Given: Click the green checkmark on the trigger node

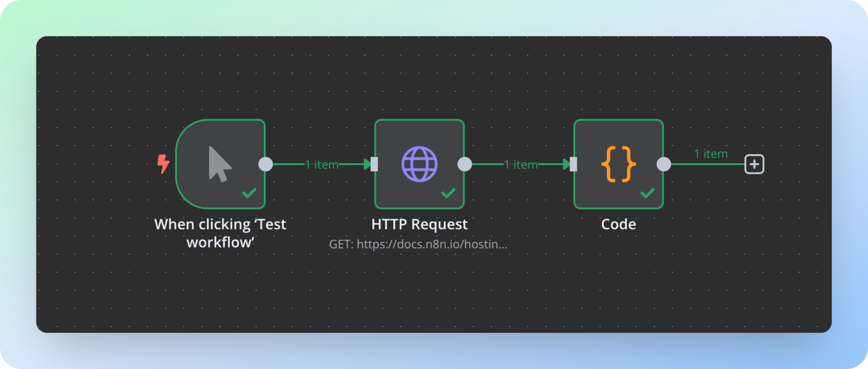Looking at the screenshot, I should click(x=249, y=193).
